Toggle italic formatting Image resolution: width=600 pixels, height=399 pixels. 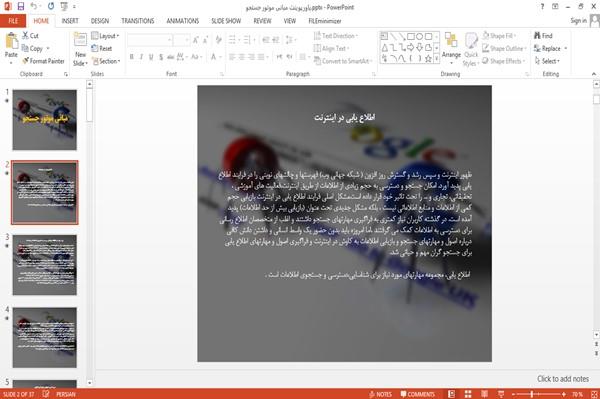[141, 57]
